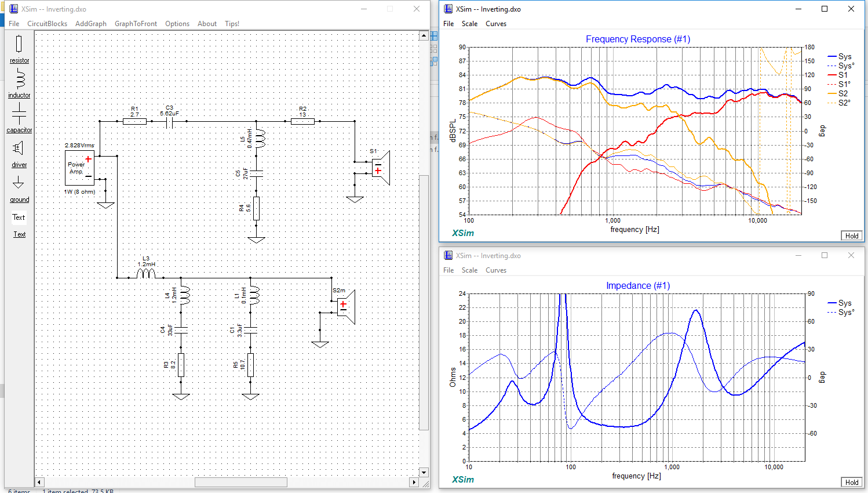Open File menu in Frequency Response window
The image size is (868, 493).
tap(448, 24)
